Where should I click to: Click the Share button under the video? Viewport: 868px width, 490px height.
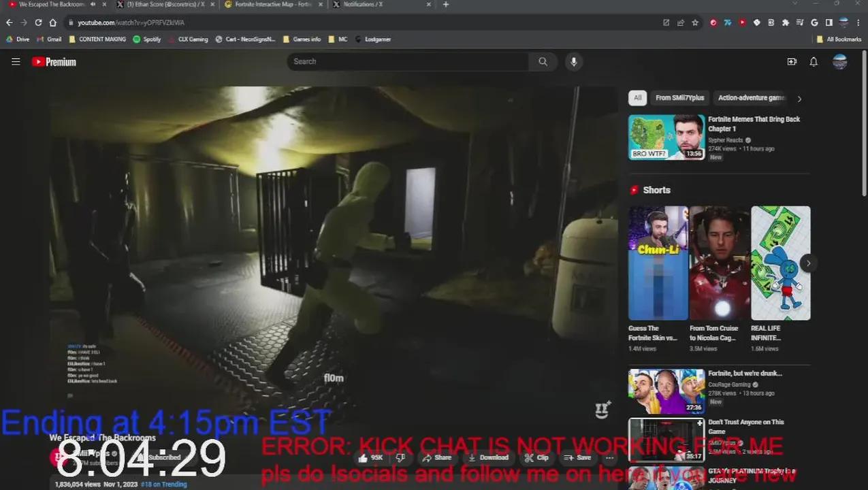(x=437, y=458)
